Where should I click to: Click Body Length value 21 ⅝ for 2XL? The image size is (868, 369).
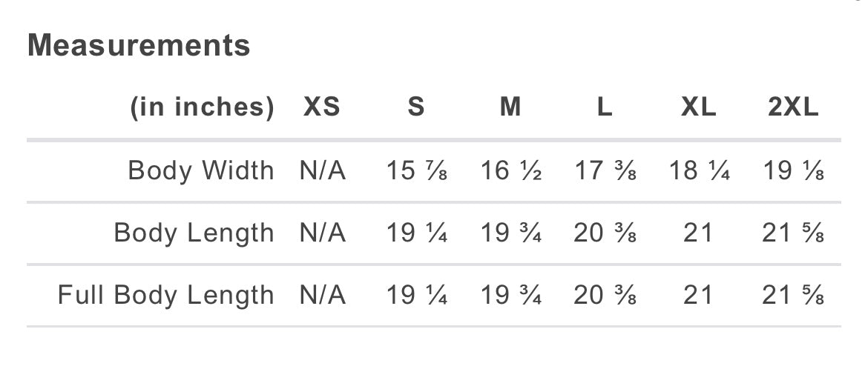click(793, 233)
